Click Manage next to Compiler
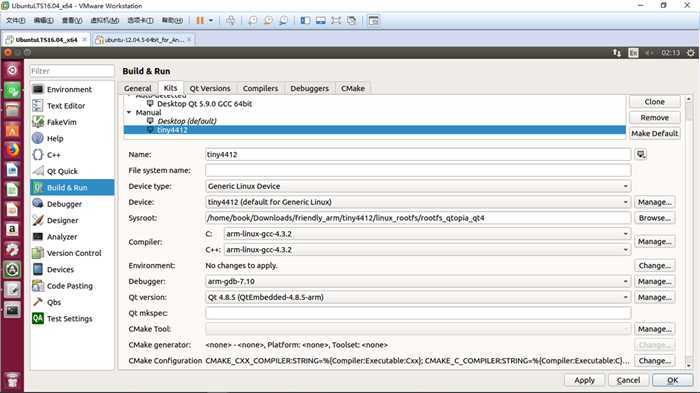700x393 pixels. pyautogui.click(x=654, y=242)
